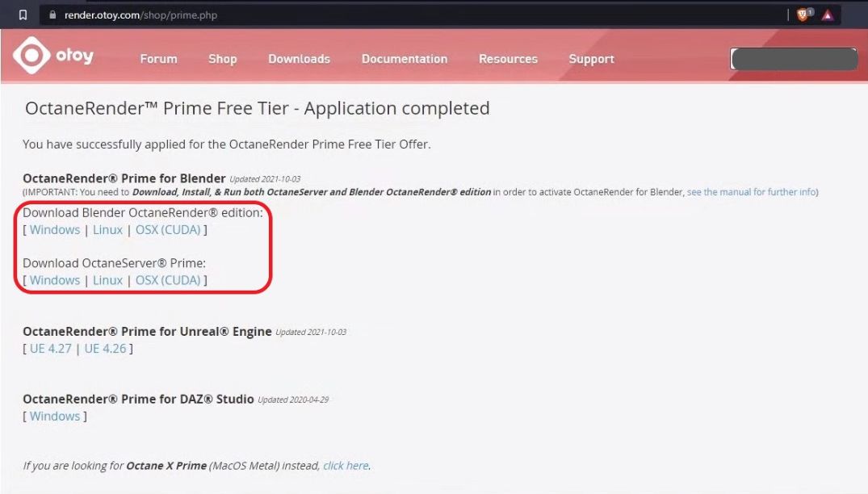Select Documentation in the top navigation
The width and height of the screenshot is (868, 494).
(x=404, y=59)
